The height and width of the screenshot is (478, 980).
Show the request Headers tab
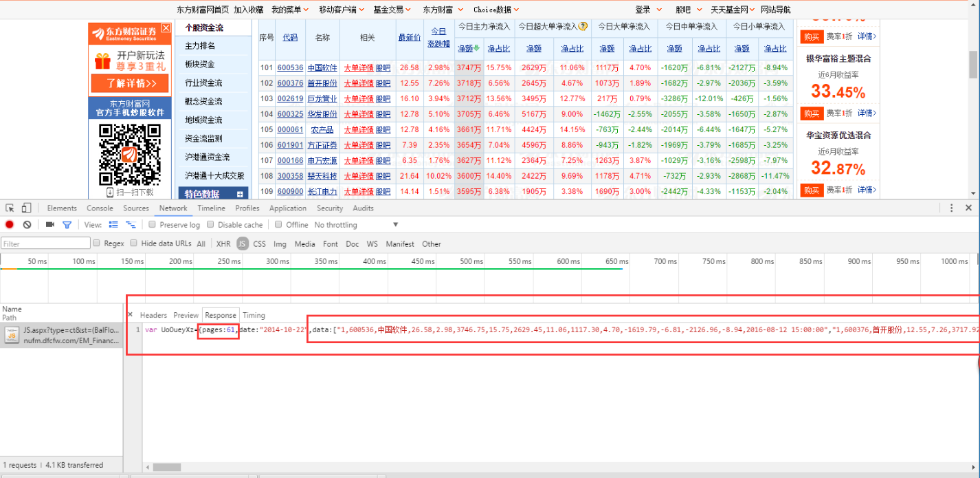point(153,315)
